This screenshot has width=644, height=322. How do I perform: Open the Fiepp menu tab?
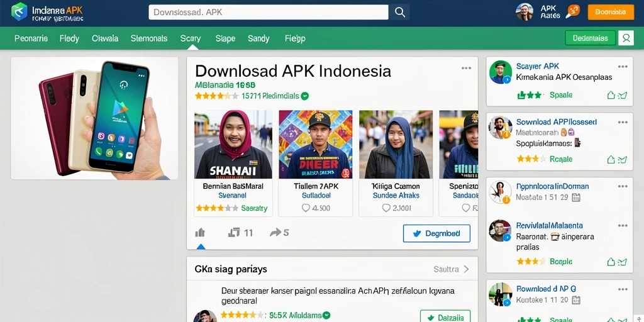pyautogui.click(x=296, y=38)
